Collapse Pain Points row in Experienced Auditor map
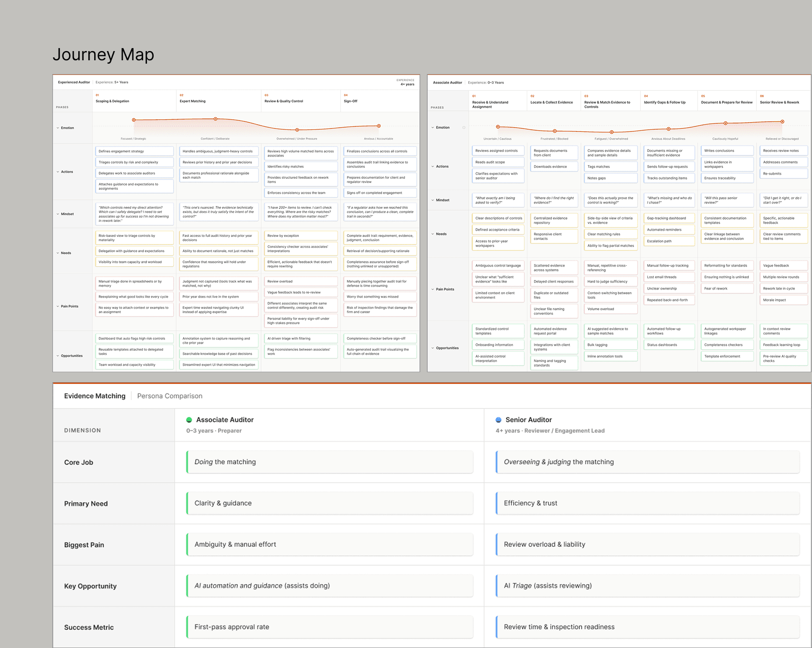812x648 pixels. [58, 306]
